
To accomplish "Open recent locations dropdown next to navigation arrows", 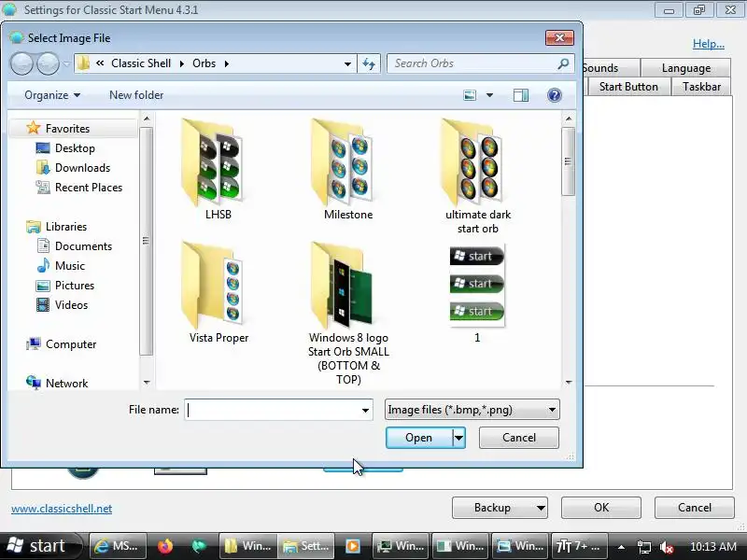I will [x=66, y=63].
